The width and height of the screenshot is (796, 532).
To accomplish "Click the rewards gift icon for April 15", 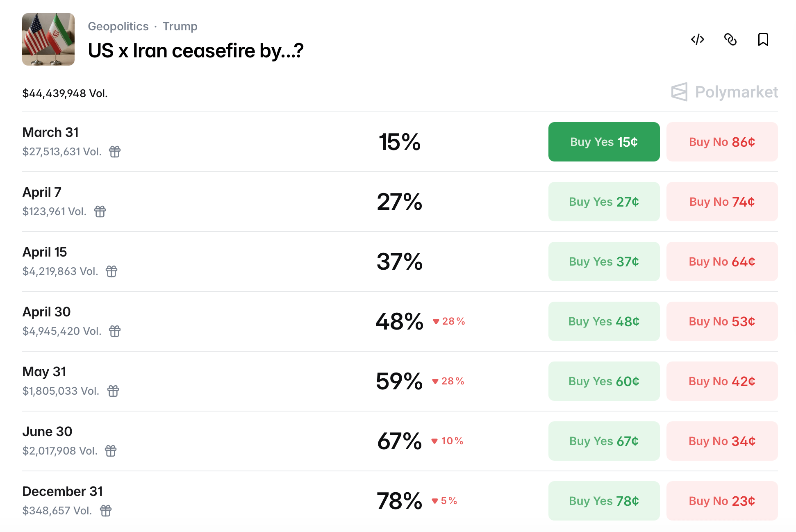I will (111, 271).
